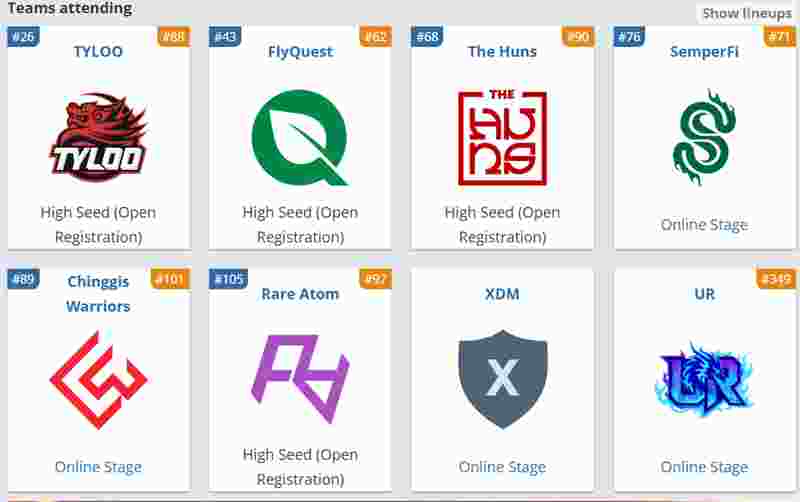Open the Rare Atom team name link
The width and height of the screenshot is (800, 502).
[300, 294]
